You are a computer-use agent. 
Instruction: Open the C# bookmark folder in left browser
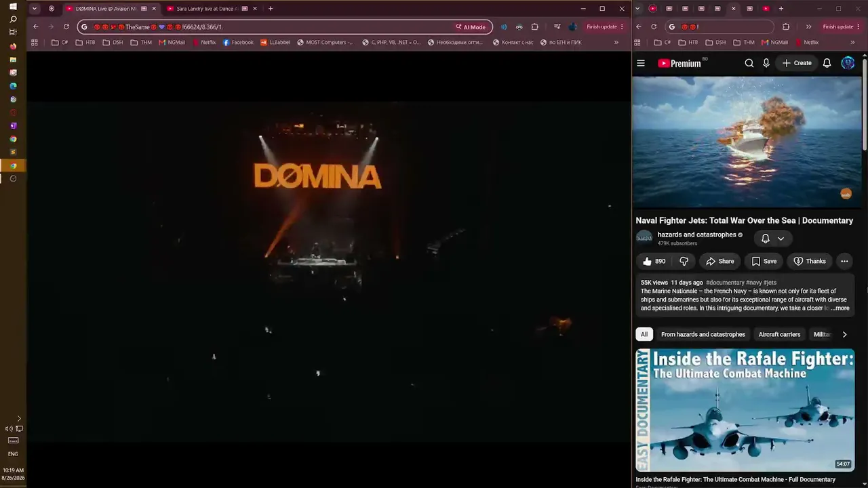(60, 42)
